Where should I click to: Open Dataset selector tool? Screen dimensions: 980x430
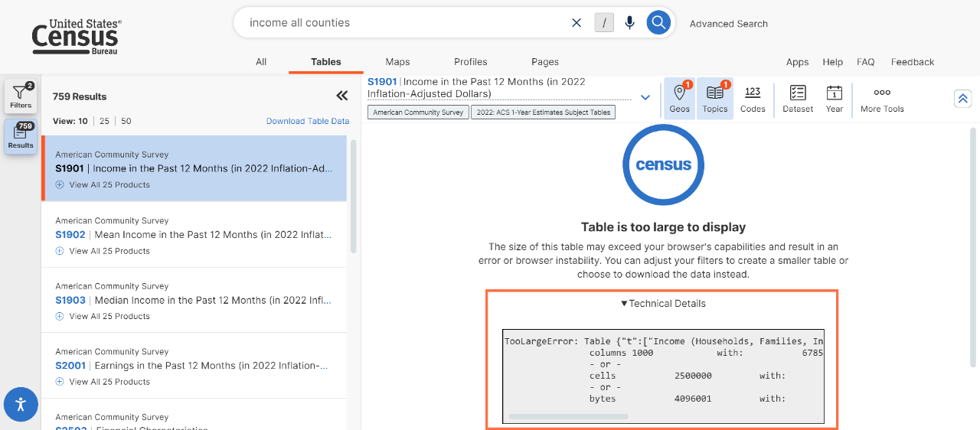pyautogui.click(x=798, y=99)
